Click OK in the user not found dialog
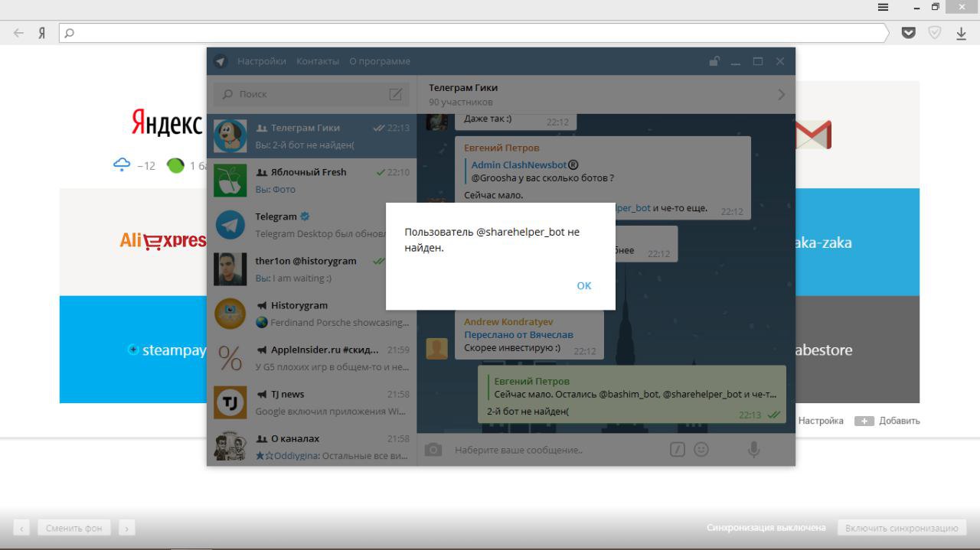The image size is (980, 550). click(584, 285)
